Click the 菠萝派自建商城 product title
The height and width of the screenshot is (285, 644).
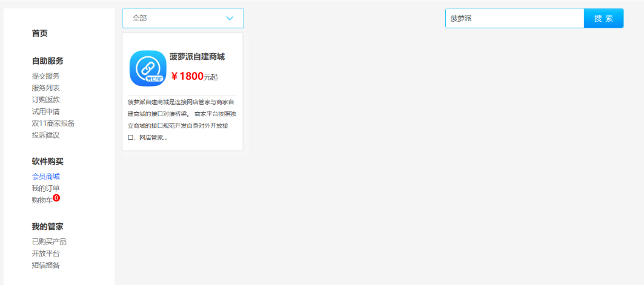click(197, 57)
